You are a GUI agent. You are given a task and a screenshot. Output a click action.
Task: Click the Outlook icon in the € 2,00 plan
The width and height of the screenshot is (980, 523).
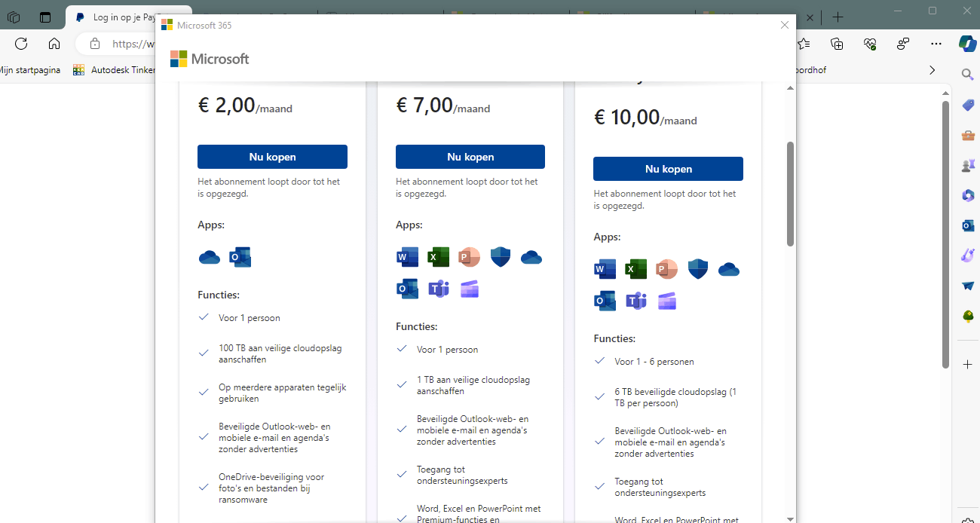tap(240, 258)
